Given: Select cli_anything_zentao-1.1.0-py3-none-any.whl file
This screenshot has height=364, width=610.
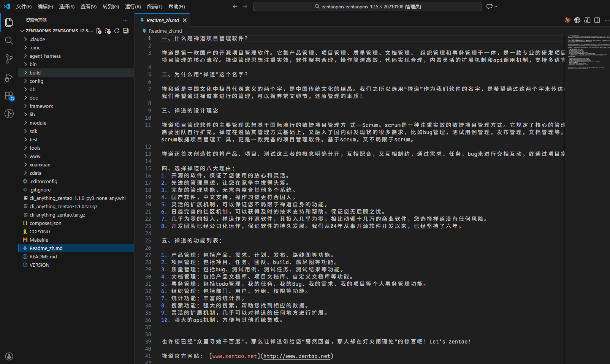Looking at the screenshot, I should (76, 198).
